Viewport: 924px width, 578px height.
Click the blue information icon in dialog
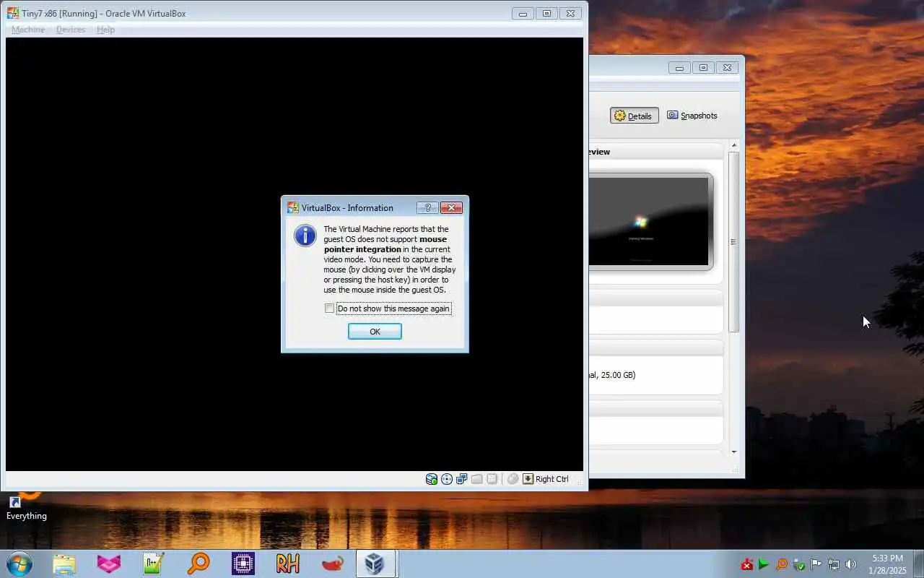pyautogui.click(x=305, y=236)
